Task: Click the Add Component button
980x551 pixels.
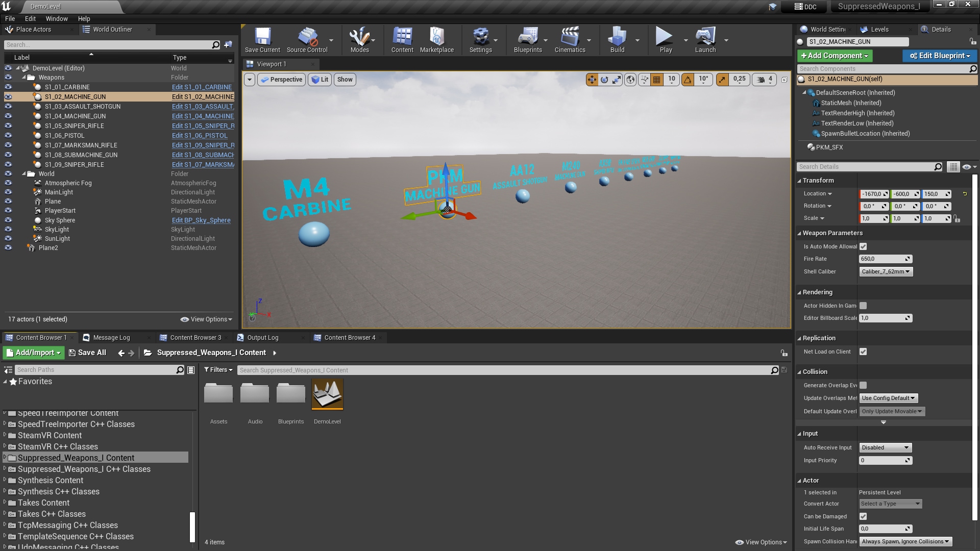Action: [835, 56]
